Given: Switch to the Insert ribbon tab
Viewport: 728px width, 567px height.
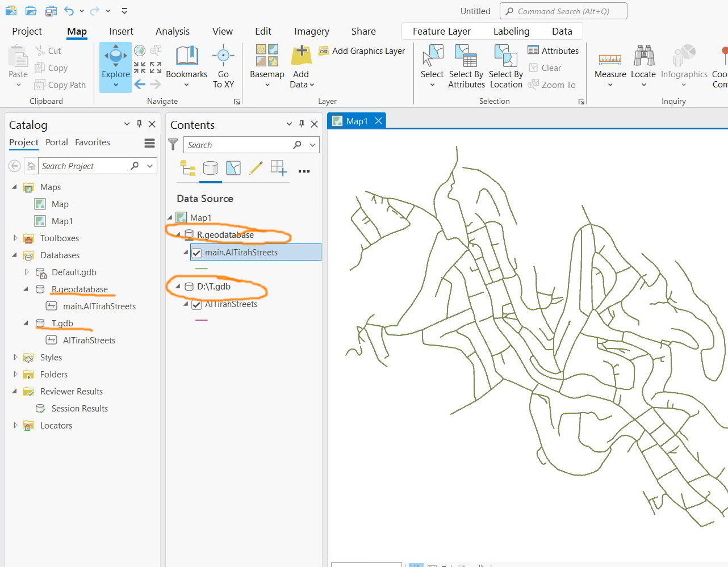Looking at the screenshot, I should click(121, 31).
